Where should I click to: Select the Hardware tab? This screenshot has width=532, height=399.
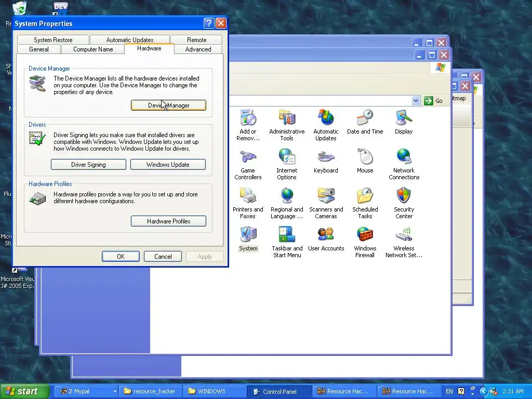(149, 48)
